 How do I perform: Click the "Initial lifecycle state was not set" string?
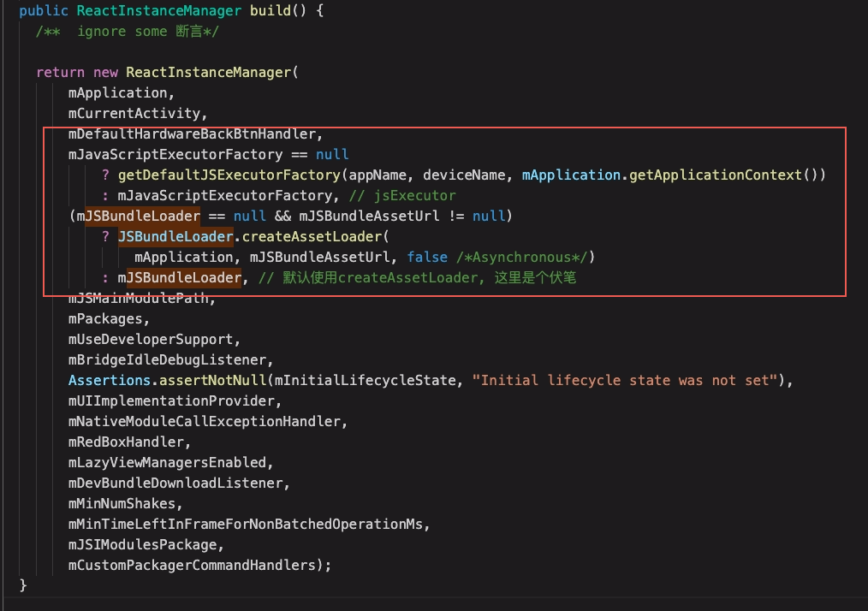[x=625, y=381]
